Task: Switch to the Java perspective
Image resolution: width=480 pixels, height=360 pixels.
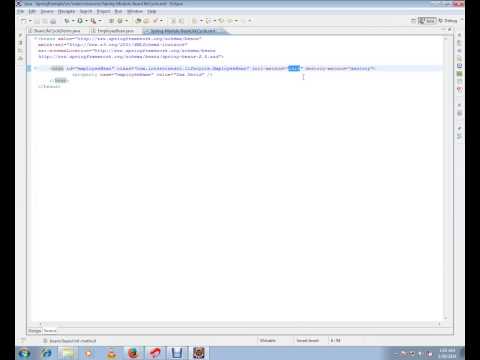Action: (427, 21)
